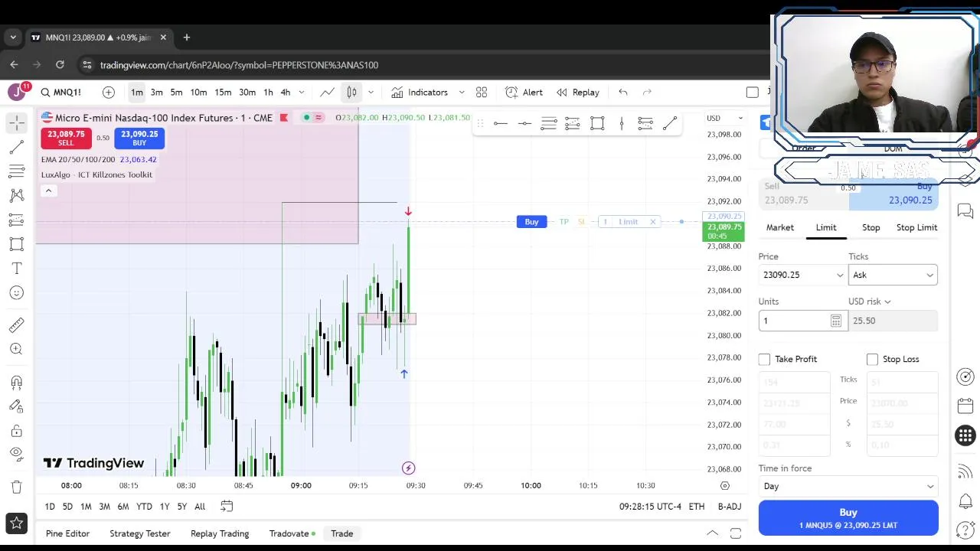Select the 1D date range
Image resolution: width=980 pixels, height=551 pixels.
click(x=50, y=507)
